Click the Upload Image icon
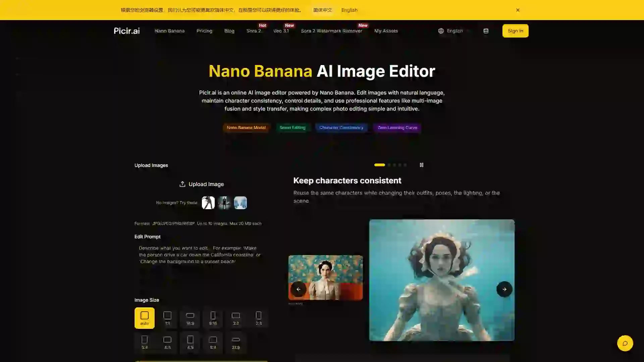This screenshot has width=644, height=362. pos(182,184)
